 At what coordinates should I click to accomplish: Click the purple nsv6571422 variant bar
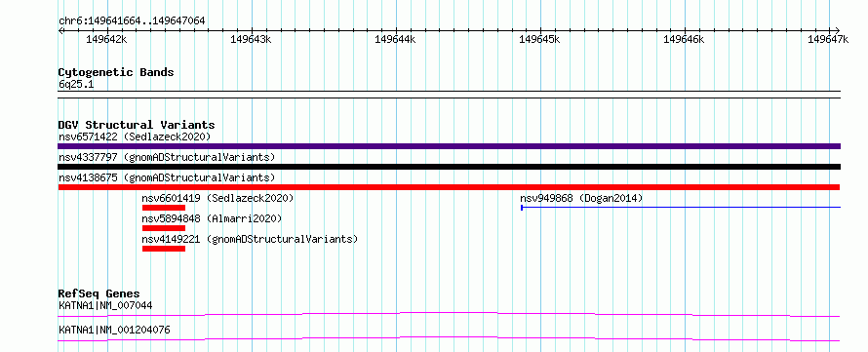tap(449, 146)
